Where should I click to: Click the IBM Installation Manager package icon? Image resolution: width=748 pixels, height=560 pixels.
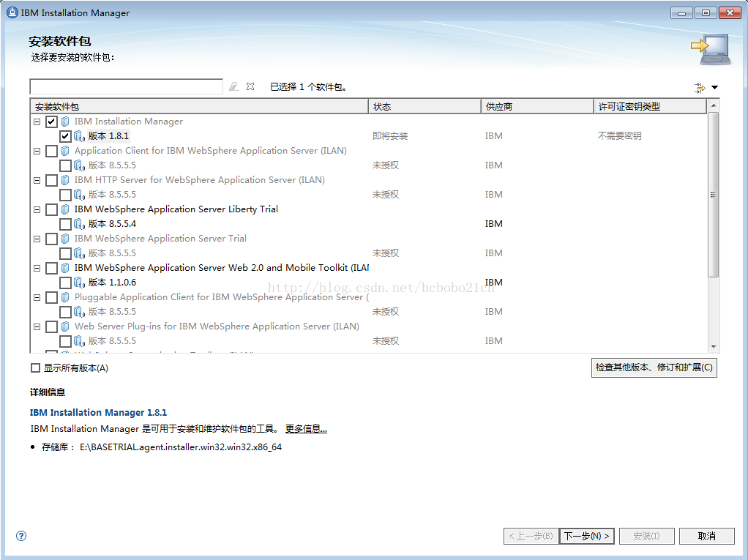point(65,122)
